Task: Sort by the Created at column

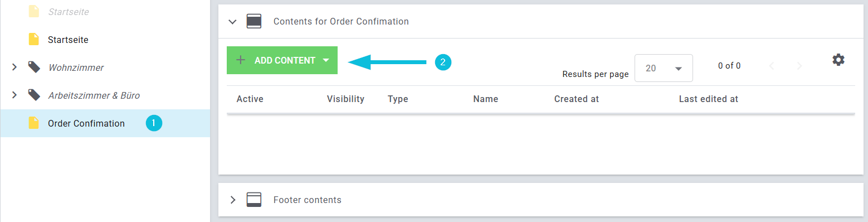Action: tap(576, 99)
